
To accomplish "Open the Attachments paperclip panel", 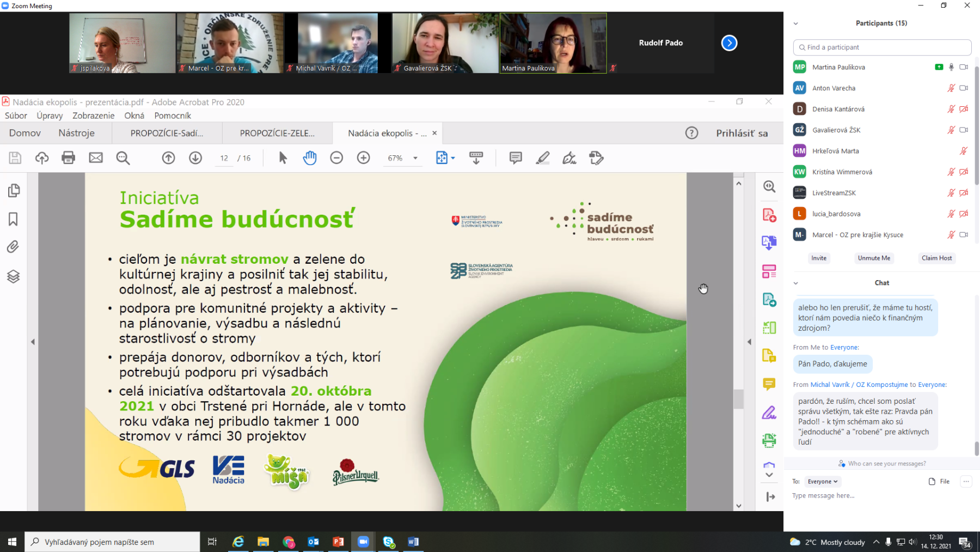I will [x=13, y=247].
